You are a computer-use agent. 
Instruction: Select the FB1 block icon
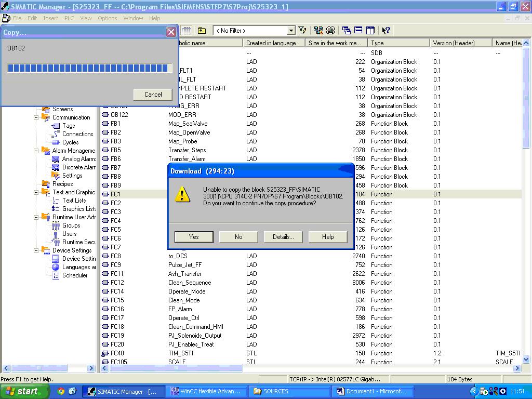click(105, 124)
